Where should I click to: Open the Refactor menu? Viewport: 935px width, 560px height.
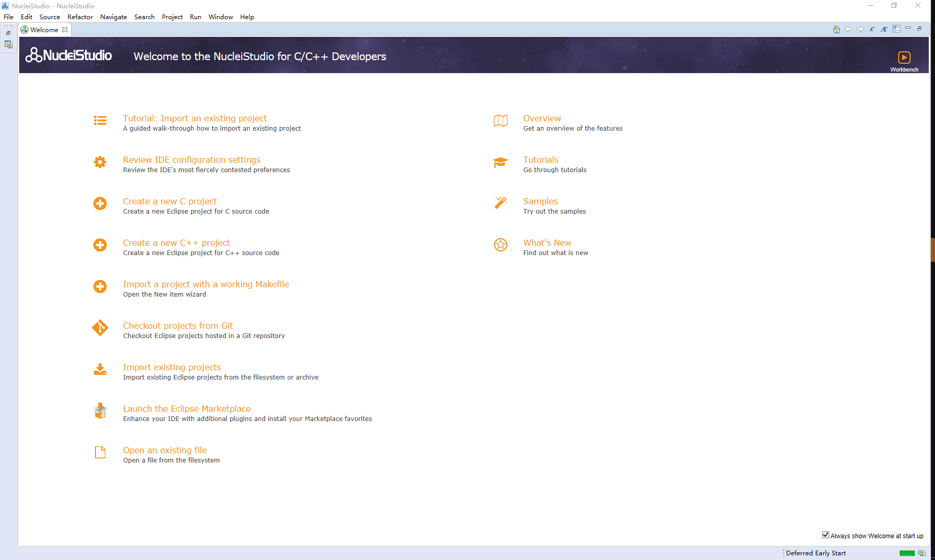point(80,17)
